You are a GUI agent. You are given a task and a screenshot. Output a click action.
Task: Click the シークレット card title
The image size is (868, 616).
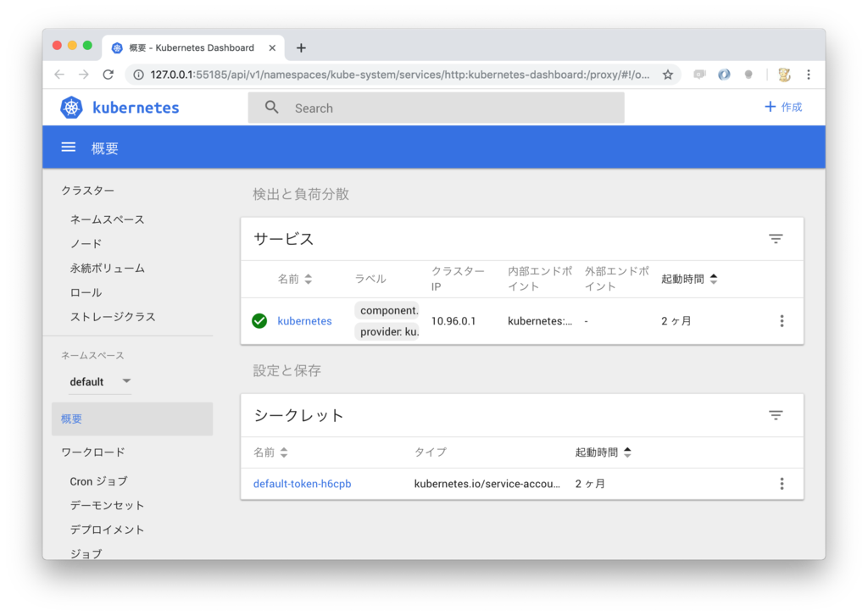click(299, 416)
